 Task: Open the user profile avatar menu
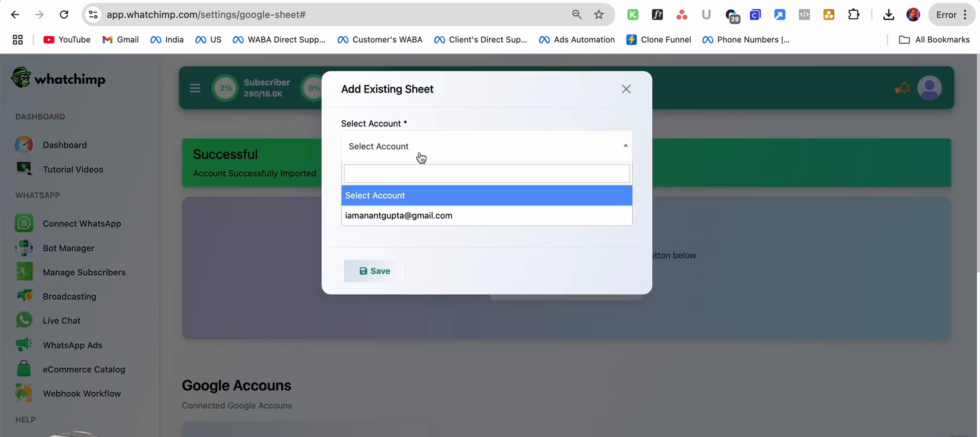pos(930,88)
